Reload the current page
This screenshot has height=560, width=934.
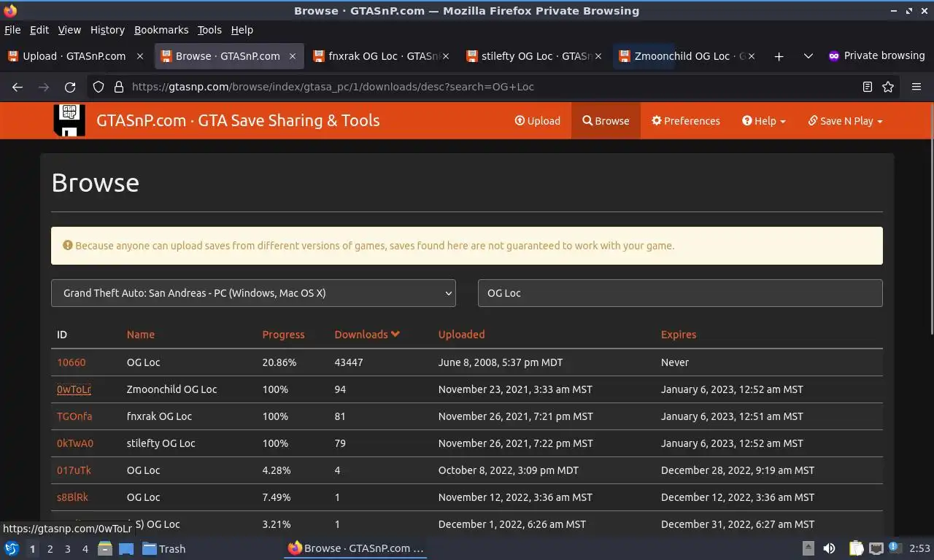tap(70, 87)
